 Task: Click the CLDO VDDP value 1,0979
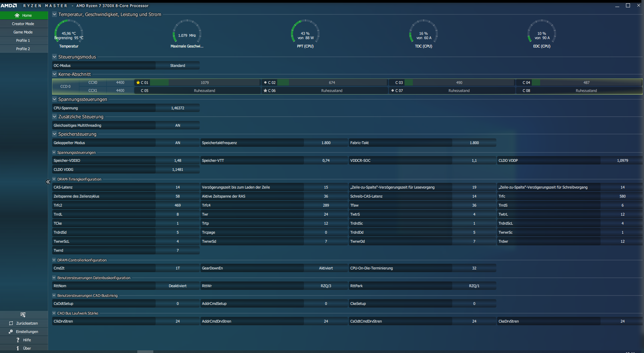pos(623,160)
